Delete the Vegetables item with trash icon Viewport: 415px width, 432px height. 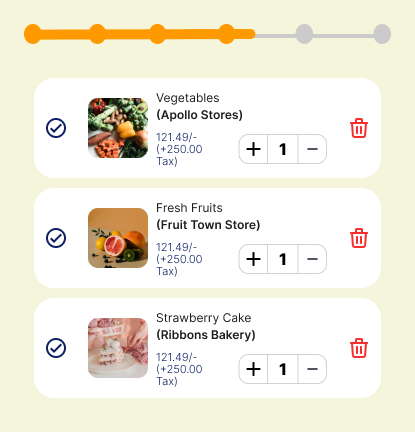(x=359, y=128)
